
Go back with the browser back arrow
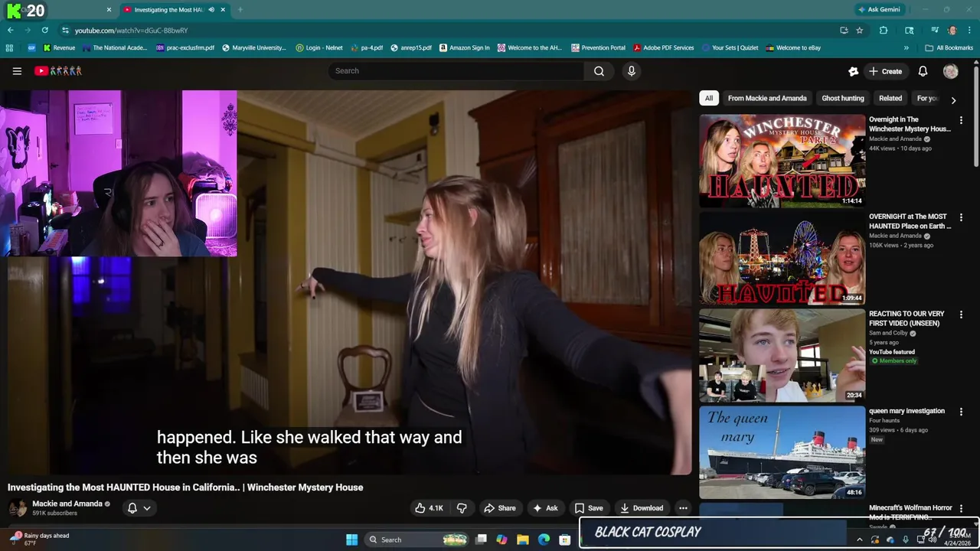coord(10,30)
